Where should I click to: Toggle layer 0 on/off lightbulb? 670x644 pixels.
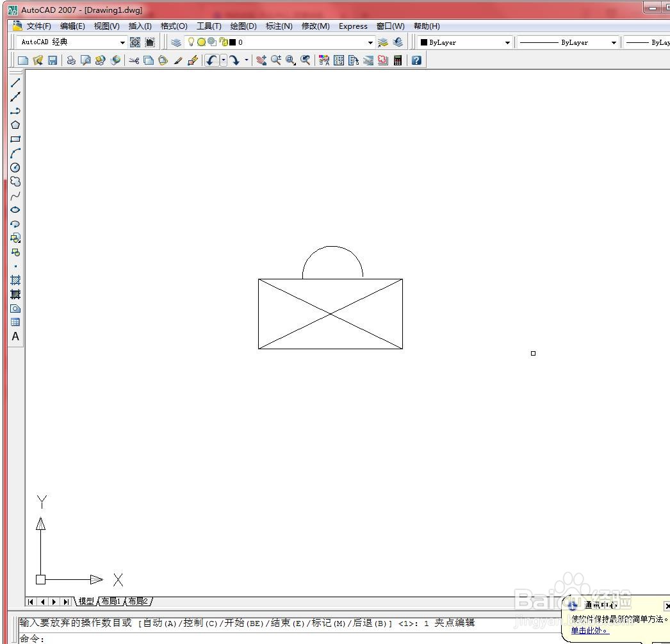(x=191, y=42)
